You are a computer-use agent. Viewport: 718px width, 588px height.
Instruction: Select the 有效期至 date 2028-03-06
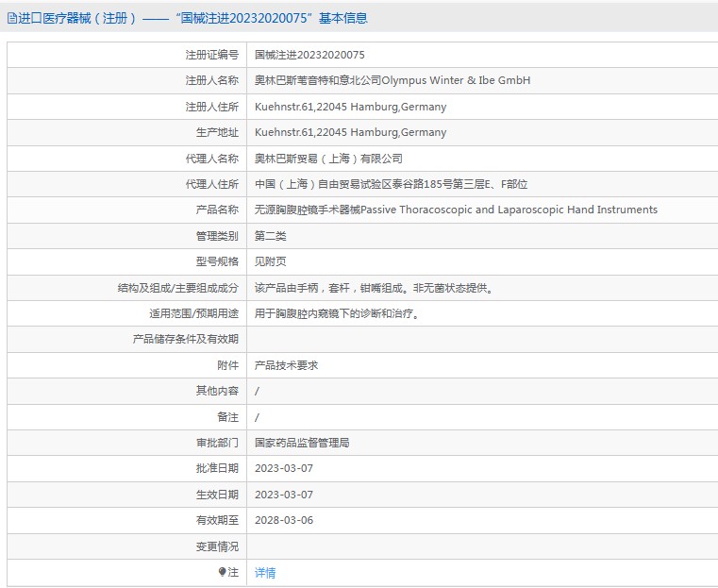point(283,520)
